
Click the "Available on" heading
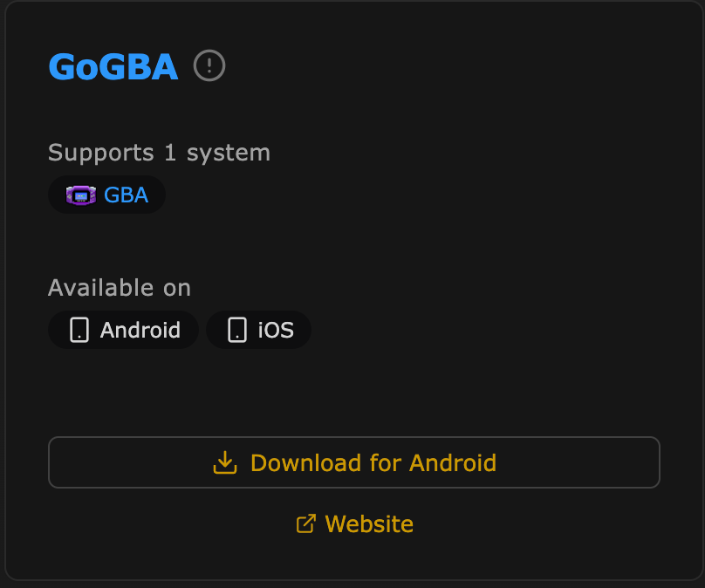(x=120, y=288)
